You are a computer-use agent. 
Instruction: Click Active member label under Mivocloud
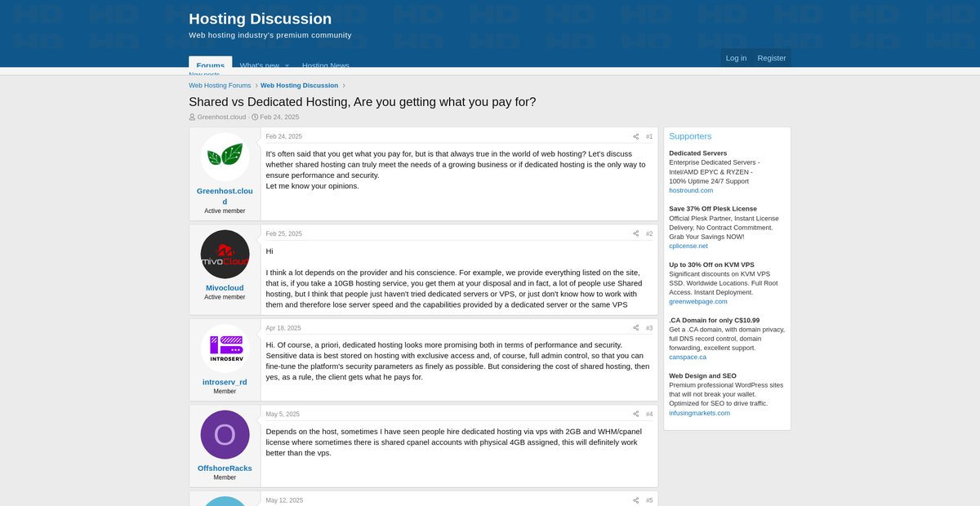pos(225,297)
